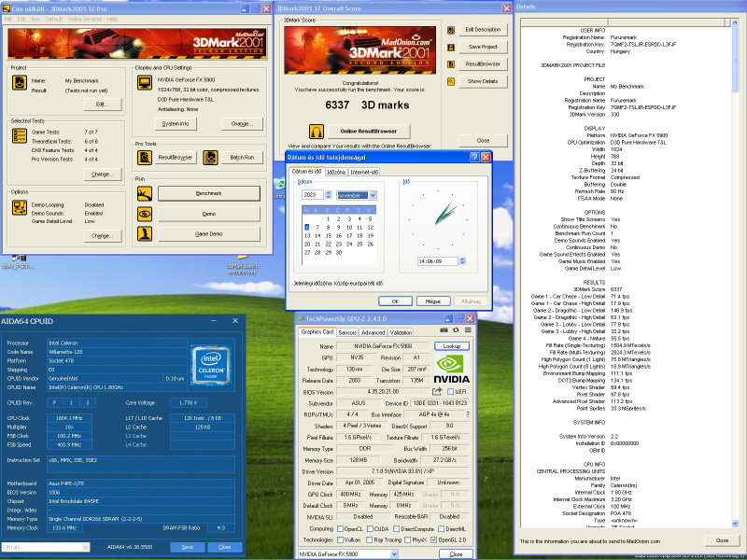Click the Selected Tests checklist icon

coord(20,135)
